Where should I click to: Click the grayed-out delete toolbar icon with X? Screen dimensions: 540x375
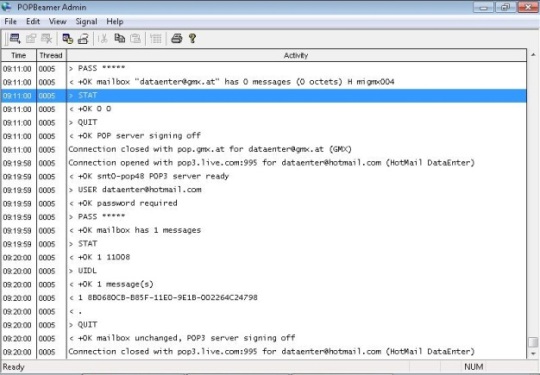tap(46, 39)
